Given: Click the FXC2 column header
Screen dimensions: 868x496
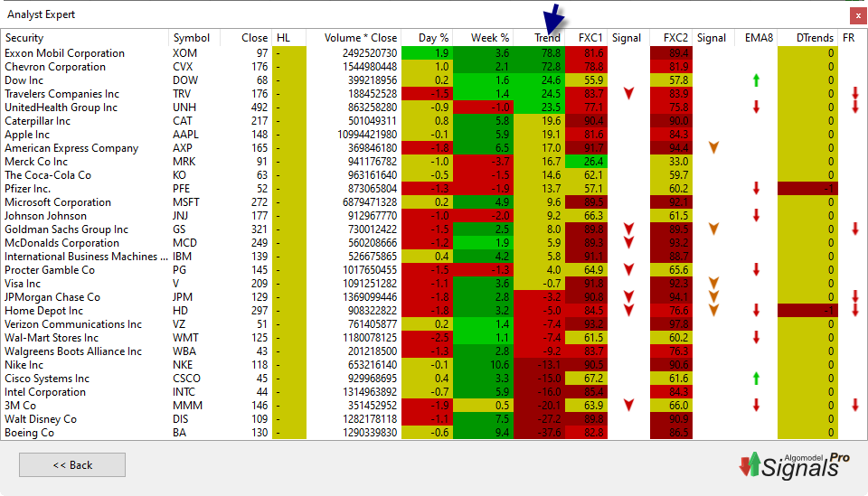Looking at the screenshot, I should tap(675, 38).
